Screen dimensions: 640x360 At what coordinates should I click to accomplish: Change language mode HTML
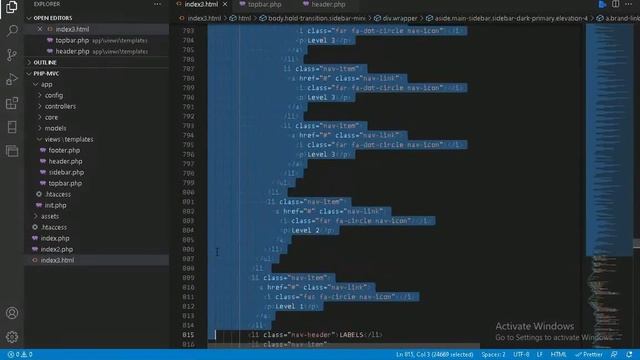(x=558, y=354)
